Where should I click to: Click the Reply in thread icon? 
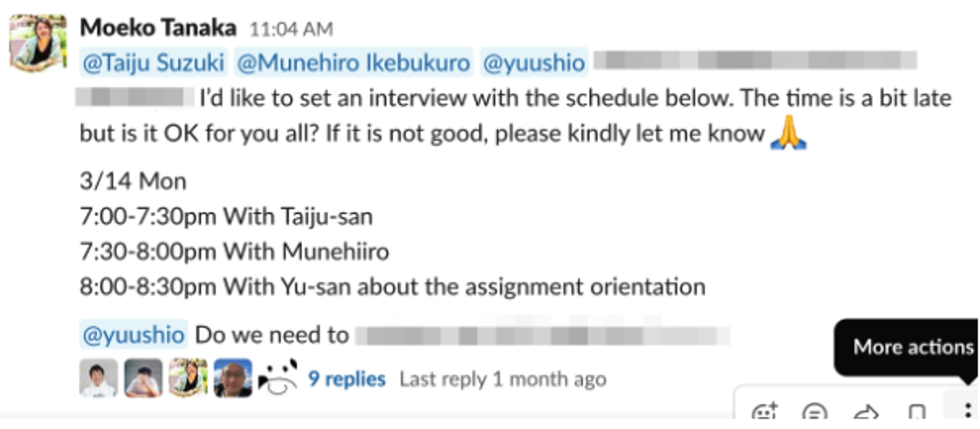815,412
